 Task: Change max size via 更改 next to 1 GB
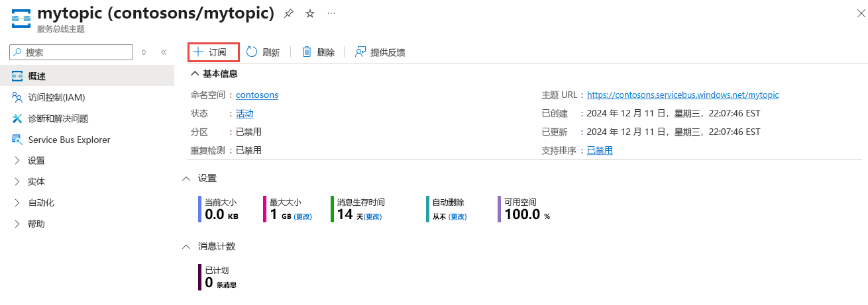(303, 216)
